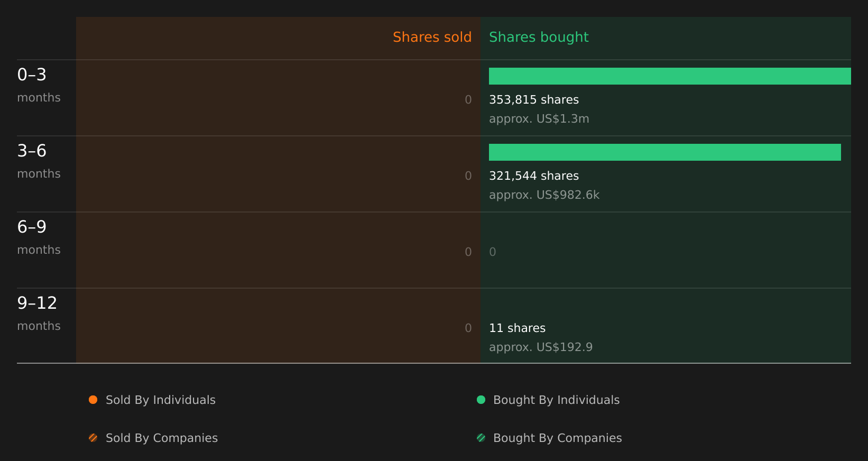Click the shares sold 0 in 3–6 months
The width and height of the screenshot is (868, 461).
[x=468, y=176]
